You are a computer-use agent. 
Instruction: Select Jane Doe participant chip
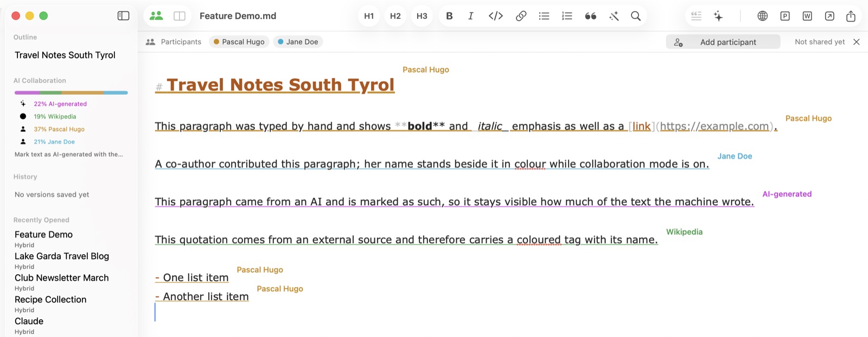coord(298,42)
